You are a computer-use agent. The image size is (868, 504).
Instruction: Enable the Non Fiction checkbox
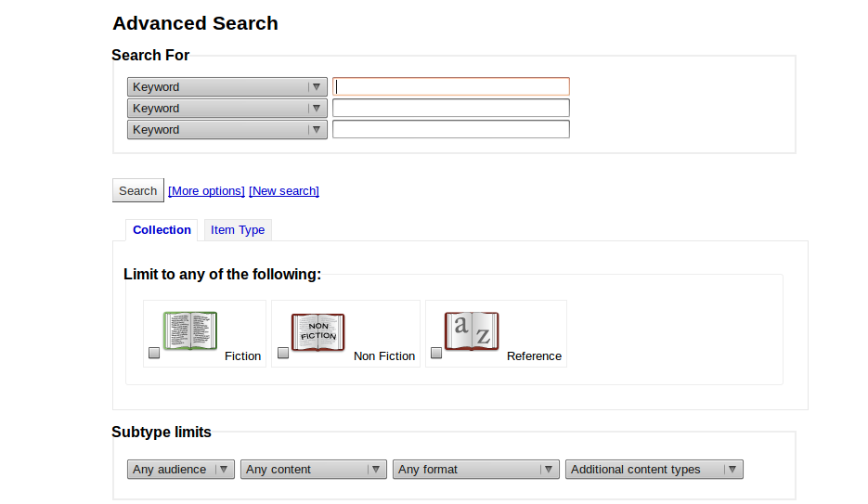(283, 354)
